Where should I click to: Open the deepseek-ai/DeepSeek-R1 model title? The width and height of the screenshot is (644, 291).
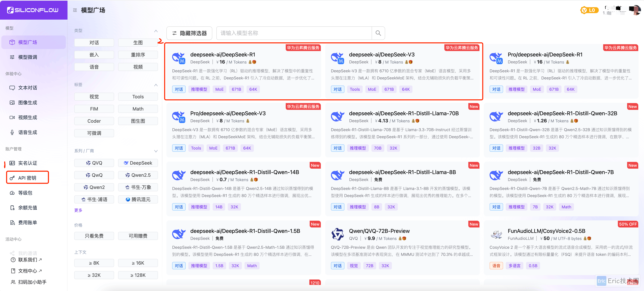tap(222, 55)
